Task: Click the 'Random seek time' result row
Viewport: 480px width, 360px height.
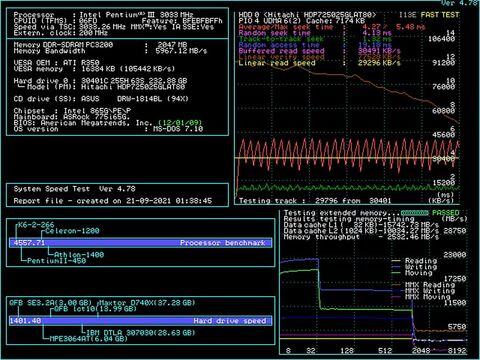Action: [x=315, y=33]
